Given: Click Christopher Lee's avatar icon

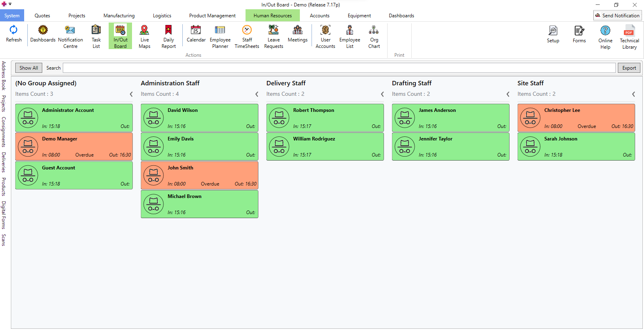Looking at the screenshot, I should [x=530, y=118].
